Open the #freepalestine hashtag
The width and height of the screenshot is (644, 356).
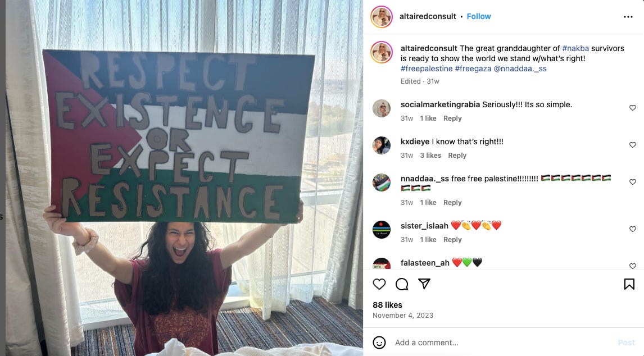coord(427,69)
